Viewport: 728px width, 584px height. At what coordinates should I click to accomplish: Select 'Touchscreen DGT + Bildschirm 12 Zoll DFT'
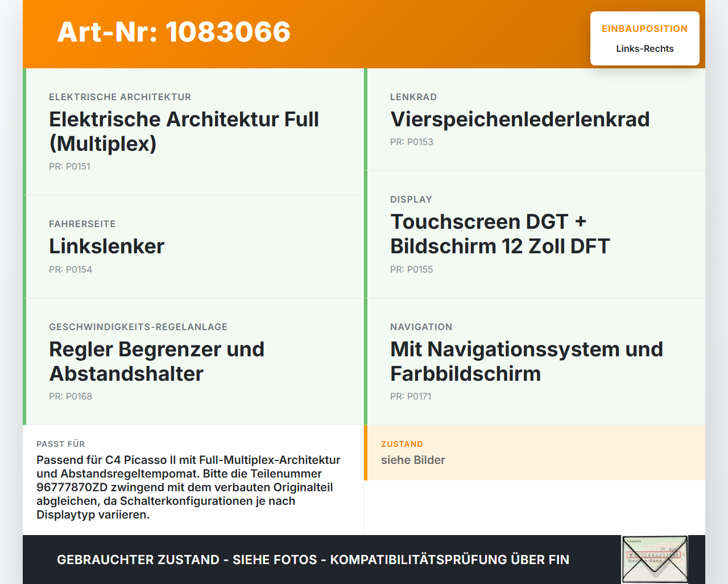500,234
